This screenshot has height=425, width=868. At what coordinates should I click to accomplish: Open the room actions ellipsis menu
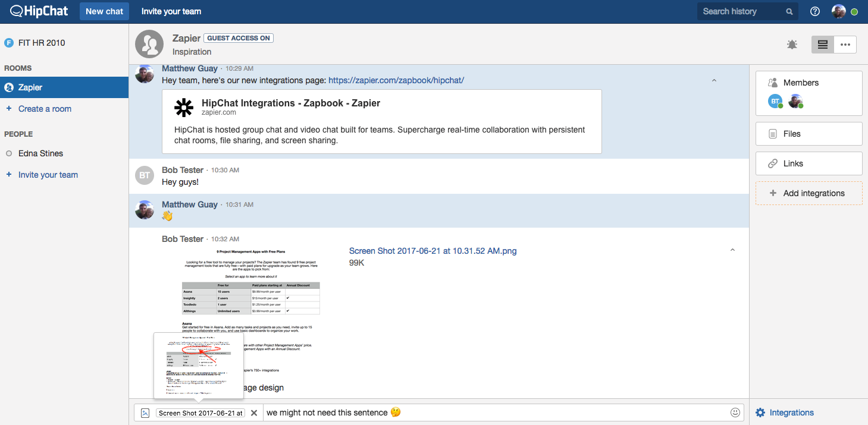(845, 44)
